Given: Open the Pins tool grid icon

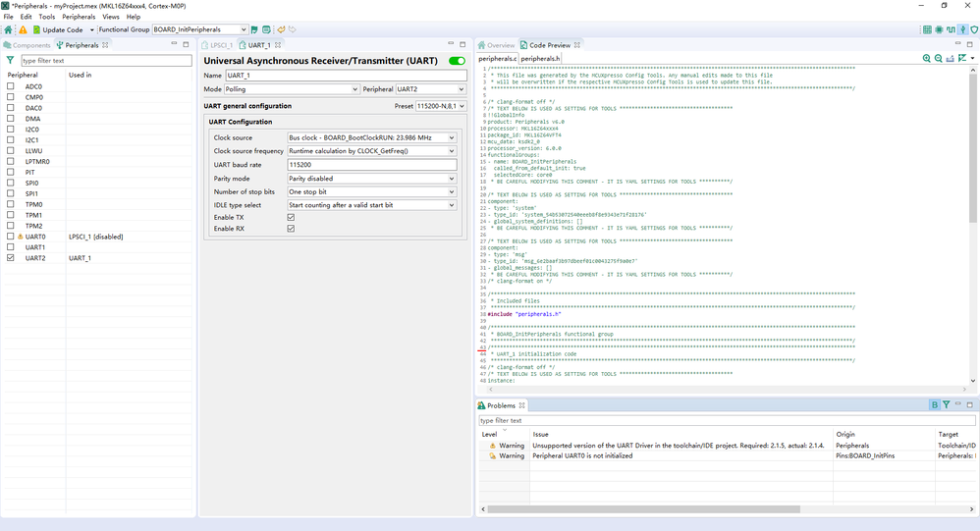Looking at the screenshot, I should click(928, 29).
